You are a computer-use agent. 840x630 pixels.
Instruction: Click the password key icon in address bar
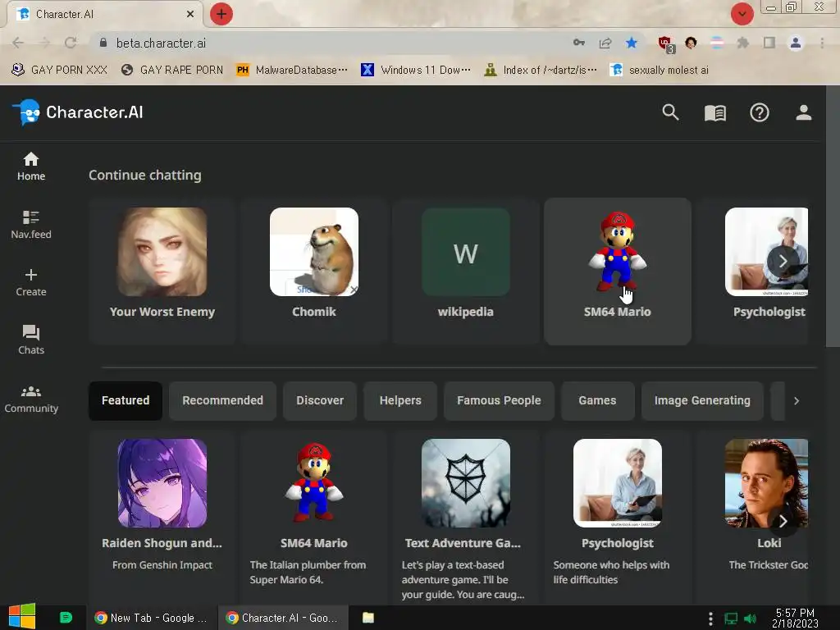point(578,43)
